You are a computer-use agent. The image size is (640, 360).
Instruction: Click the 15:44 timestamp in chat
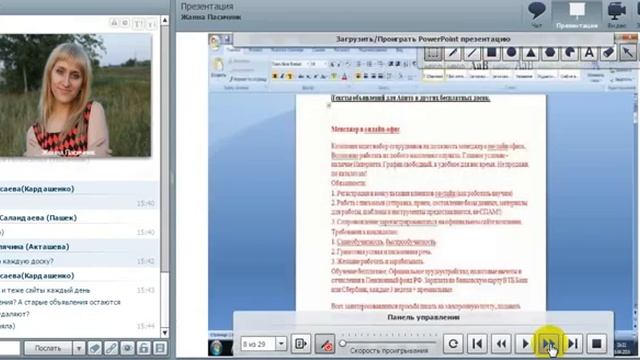pos(146,326)
